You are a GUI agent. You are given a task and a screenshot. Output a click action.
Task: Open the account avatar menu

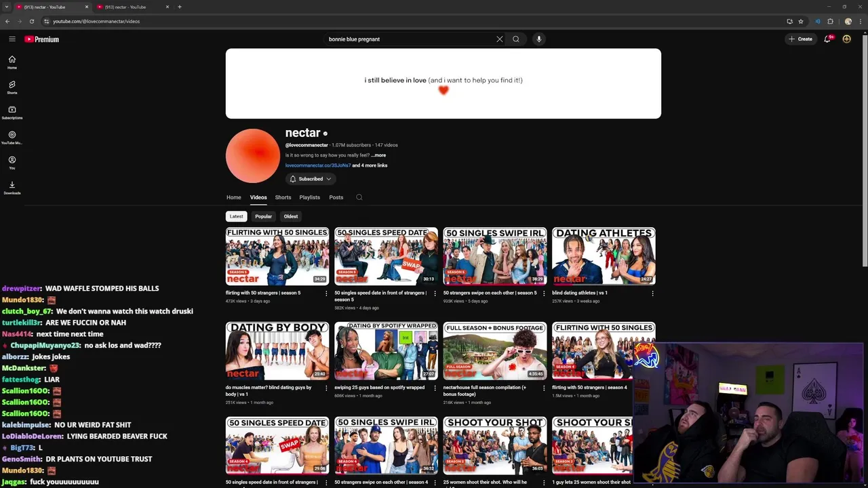tap(846, 39)
